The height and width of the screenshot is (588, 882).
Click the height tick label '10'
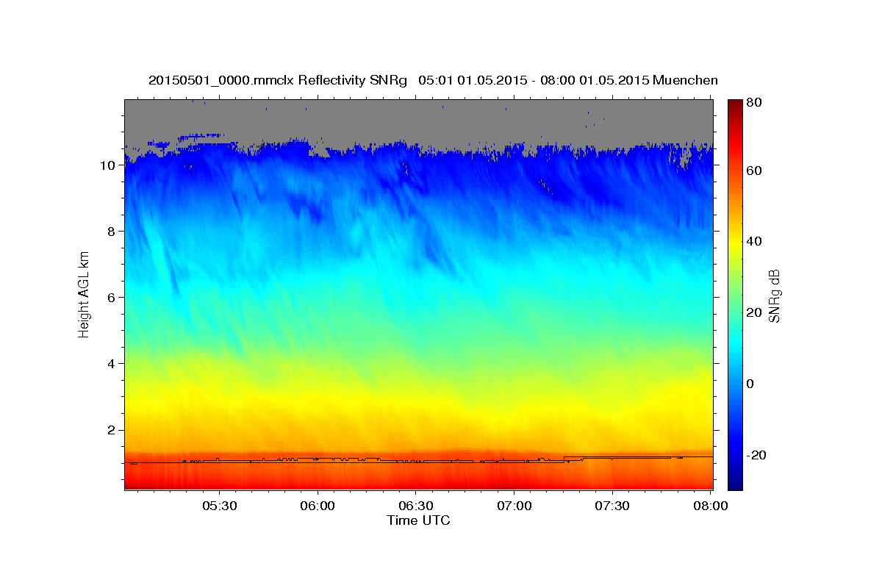point(107,165)
